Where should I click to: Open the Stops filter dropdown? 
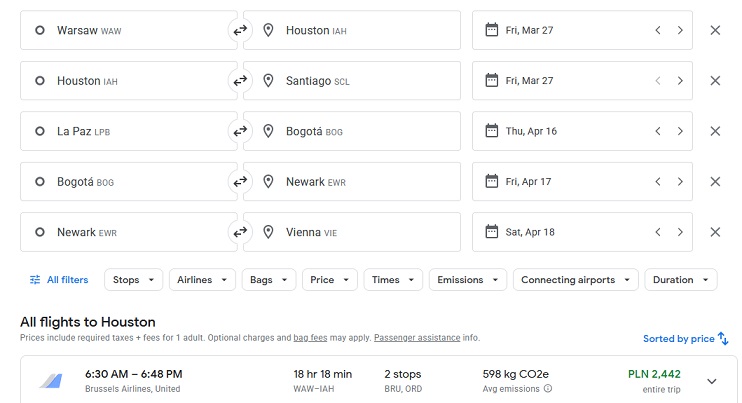point(133,280)
